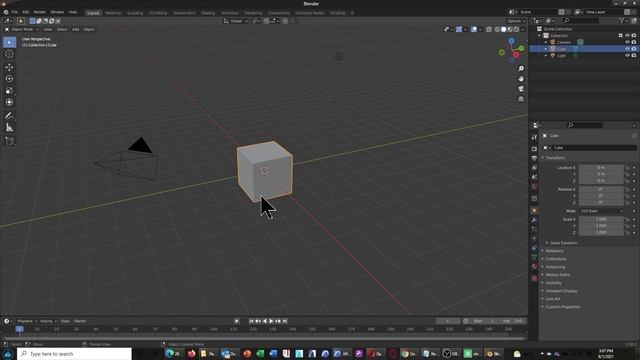Toggle viewport gizmos button
640x360 pixels.
coord(459,29)
